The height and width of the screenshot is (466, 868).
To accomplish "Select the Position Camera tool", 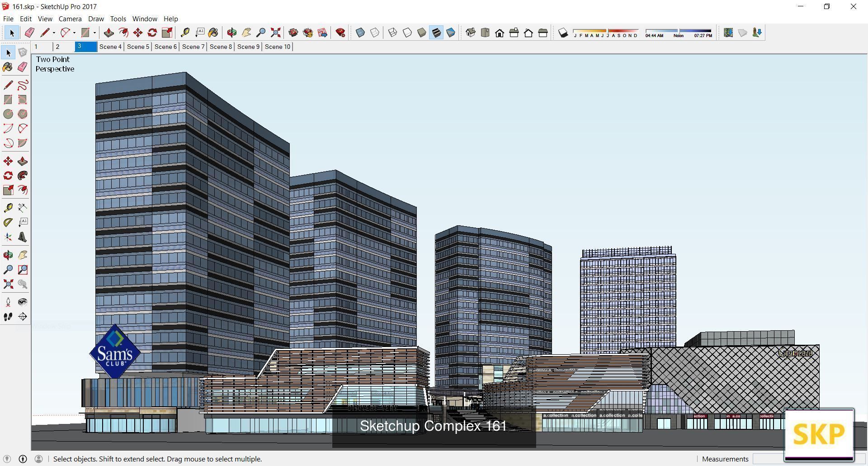I will pos(8,302).
